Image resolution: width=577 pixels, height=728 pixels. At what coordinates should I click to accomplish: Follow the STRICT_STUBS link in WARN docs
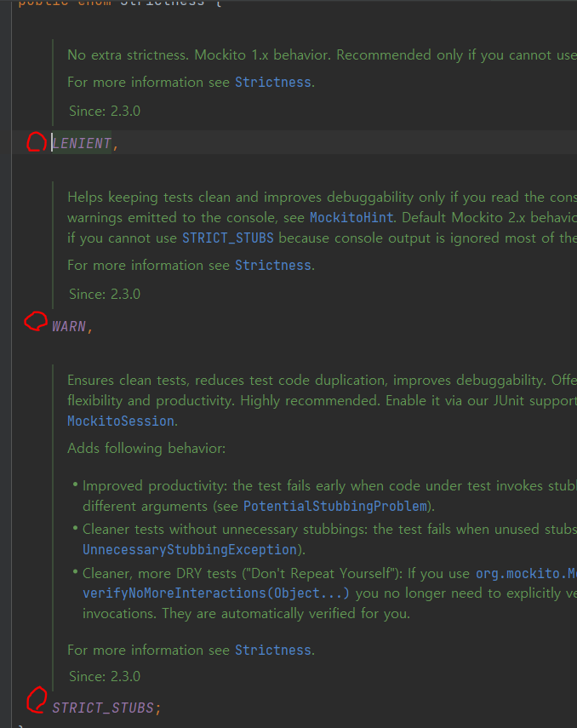tap(228, 238)
